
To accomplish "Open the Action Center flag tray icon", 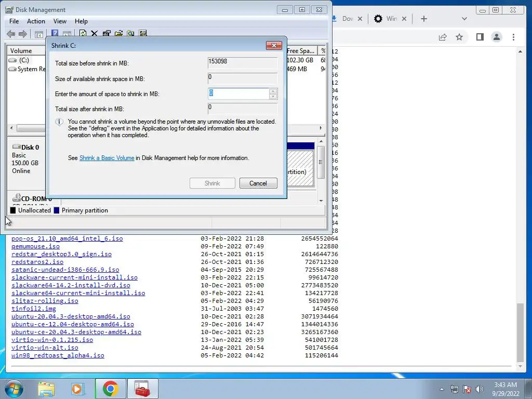I will tap(467, 389).
